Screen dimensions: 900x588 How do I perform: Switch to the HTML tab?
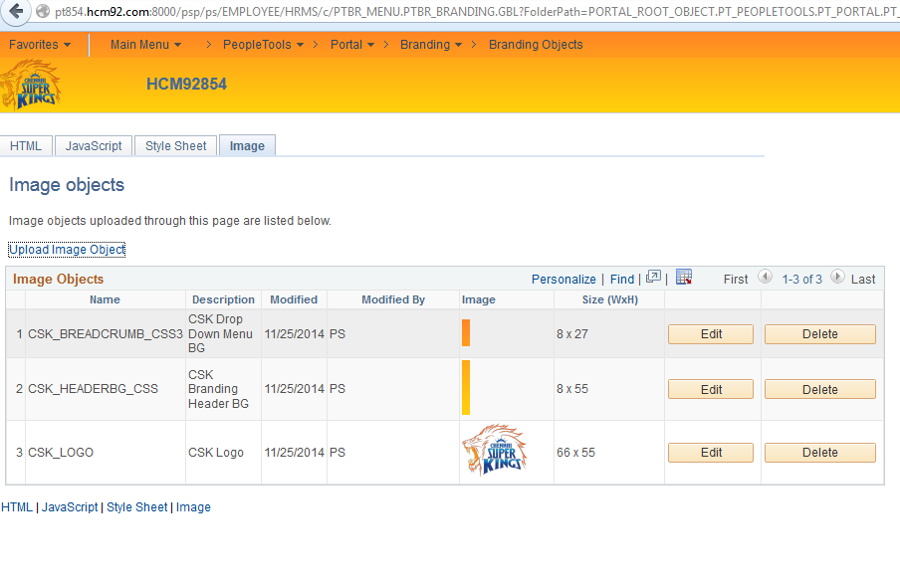(x=26, y=145)
